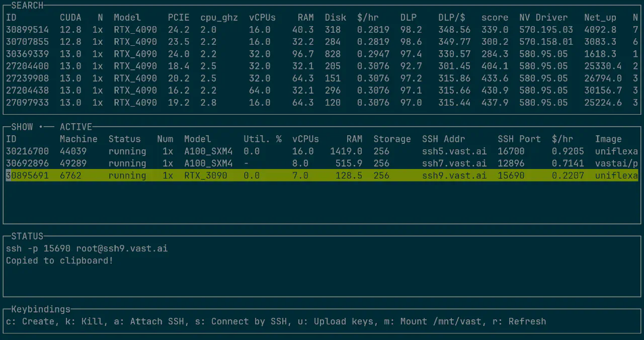
Task: Select search offer row 30707855
Action: click(27, 42)
